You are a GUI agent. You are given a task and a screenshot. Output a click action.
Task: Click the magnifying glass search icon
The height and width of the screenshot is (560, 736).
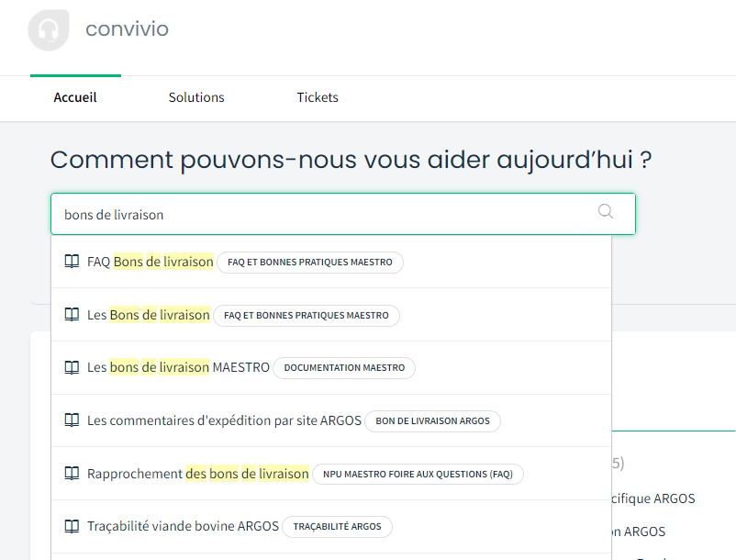coord(606,211)
